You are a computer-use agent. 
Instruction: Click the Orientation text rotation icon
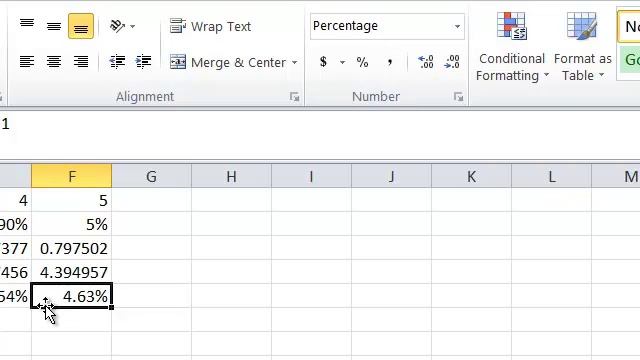[118, 26]
